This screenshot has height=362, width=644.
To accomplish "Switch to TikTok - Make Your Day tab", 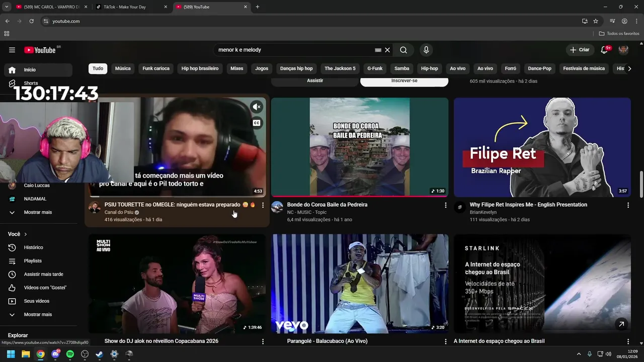I will tap(132, 7).
